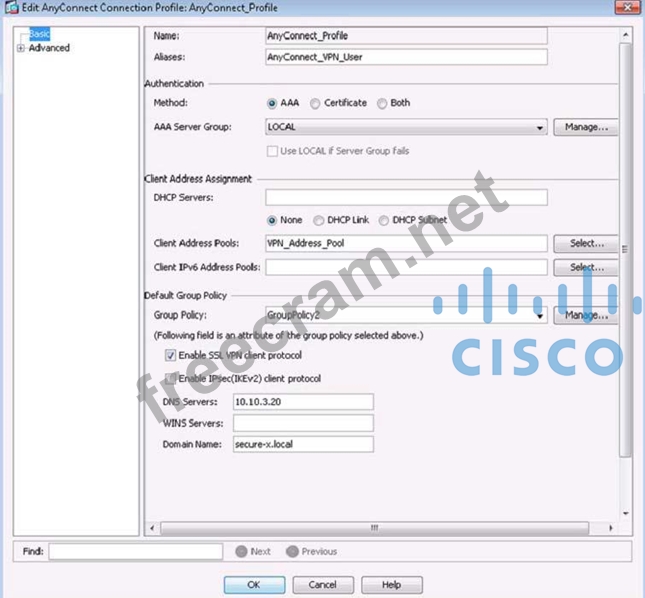
Task: Expand the Advanced tree node
Action: click(20, 48)
